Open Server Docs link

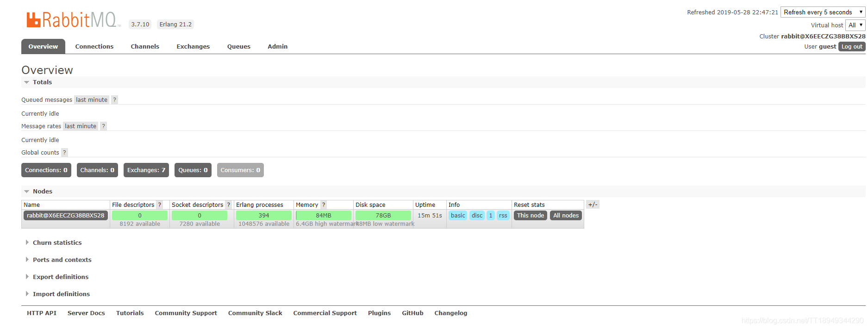(x=86, y=313)
